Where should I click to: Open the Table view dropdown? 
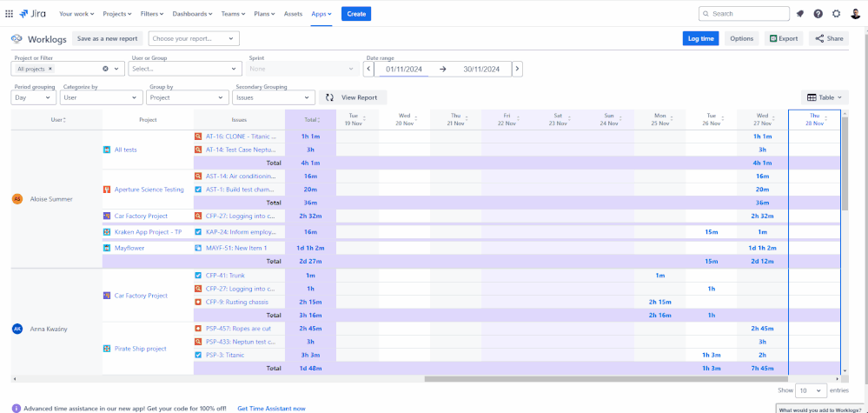(x=825, y=97)
